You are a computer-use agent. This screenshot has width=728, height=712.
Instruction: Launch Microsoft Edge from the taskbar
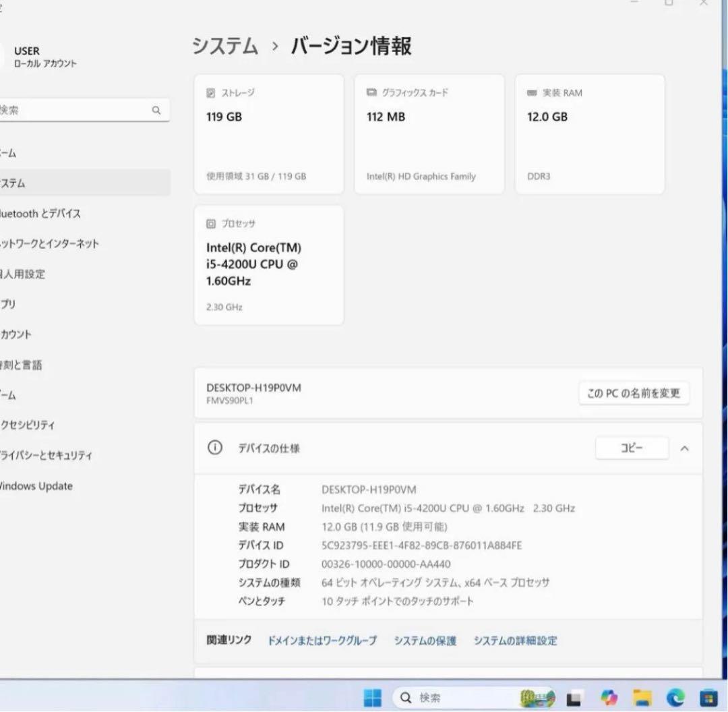(675, 697)
